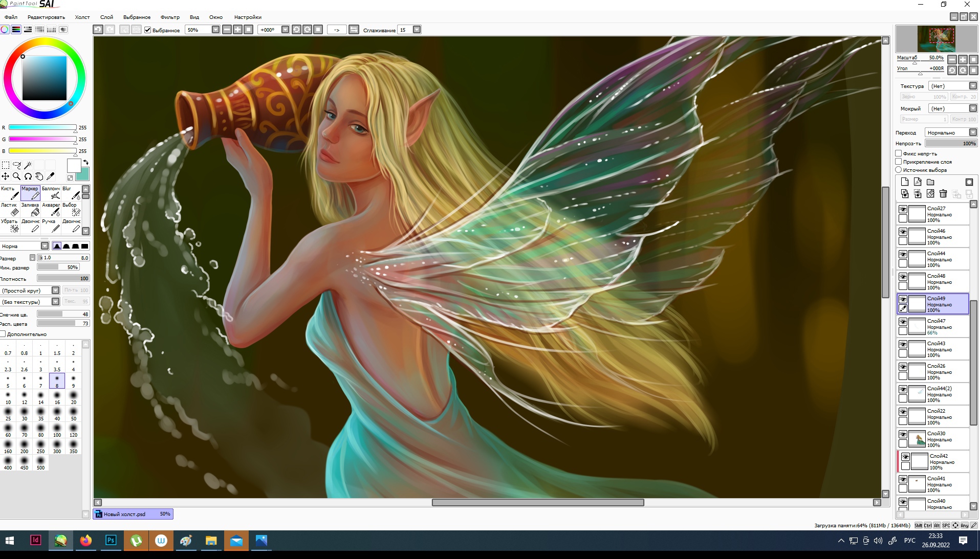The width and height of the screenshot is (980, 559).
Task: Select the Маркер marker tool
Action: point(30,193)
